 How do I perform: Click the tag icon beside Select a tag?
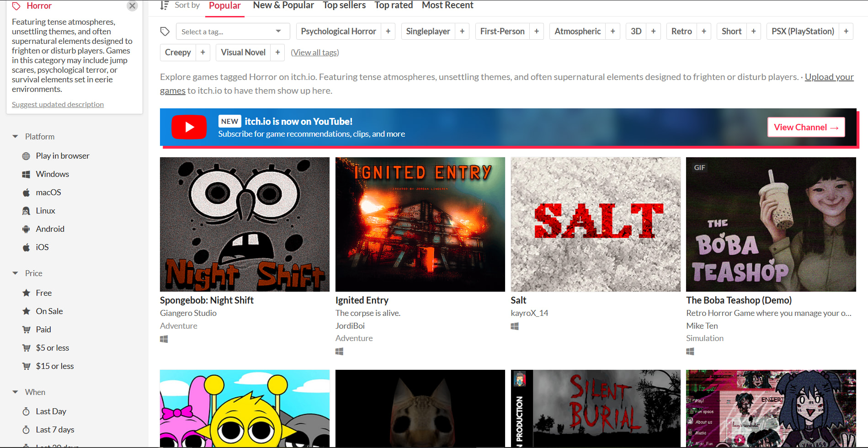point(165,32)
